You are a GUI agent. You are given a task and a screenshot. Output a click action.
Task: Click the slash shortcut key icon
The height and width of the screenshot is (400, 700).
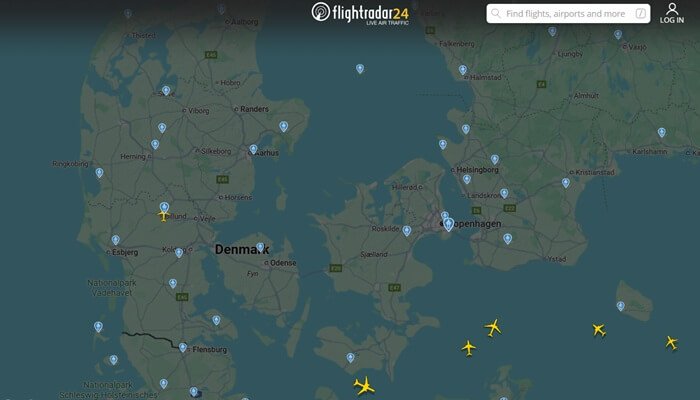641,13
